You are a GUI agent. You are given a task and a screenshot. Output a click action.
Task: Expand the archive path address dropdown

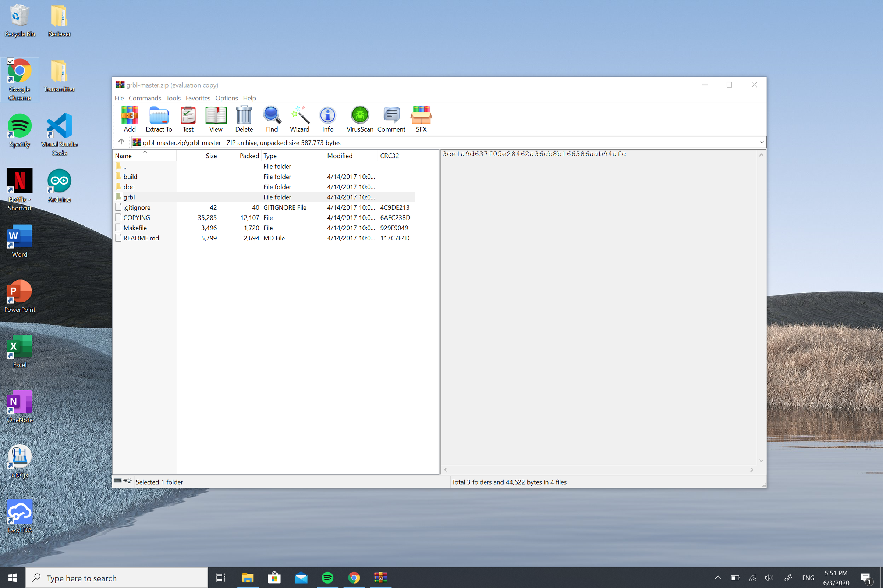pyautogui.click(x=761, y=142)
